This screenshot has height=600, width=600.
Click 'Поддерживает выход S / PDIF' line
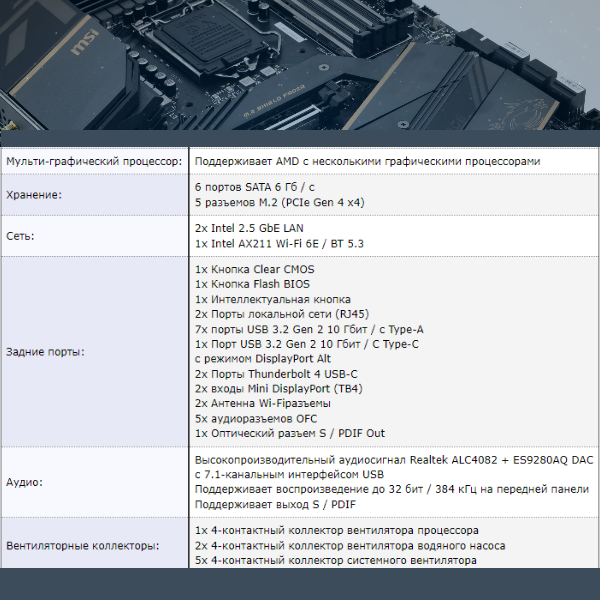point(275,504)
